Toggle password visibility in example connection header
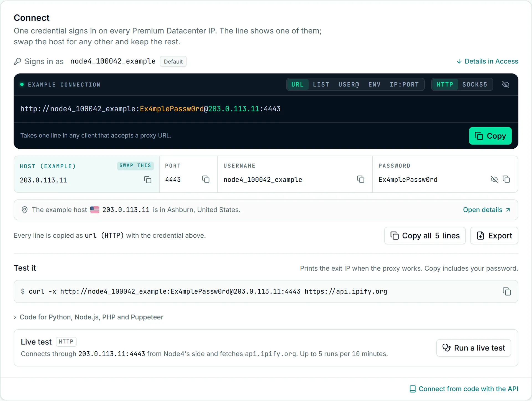This screenshot has height=401, width=532. pyautogui.click(x=506, y=84)
